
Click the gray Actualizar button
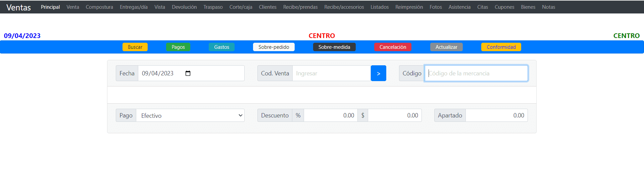446,47
